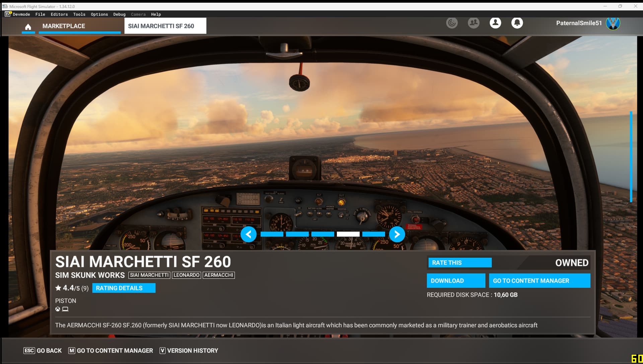Go back with the left carousel arrow
643x364 pixels.
coord(249,234)
